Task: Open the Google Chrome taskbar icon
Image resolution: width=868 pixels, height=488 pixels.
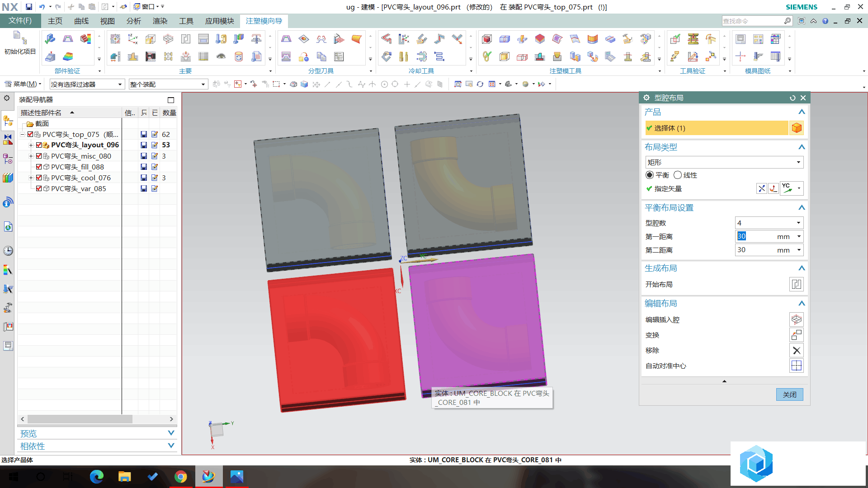Action: coord(180,477)
